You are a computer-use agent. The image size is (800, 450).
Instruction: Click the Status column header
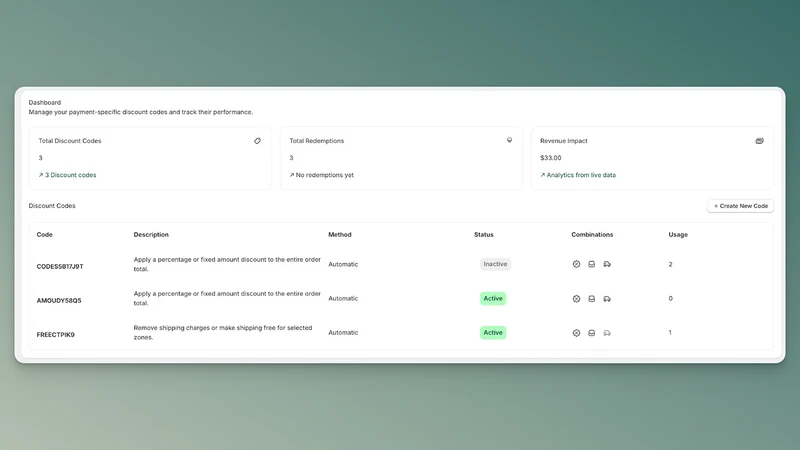tap(484, 235)
